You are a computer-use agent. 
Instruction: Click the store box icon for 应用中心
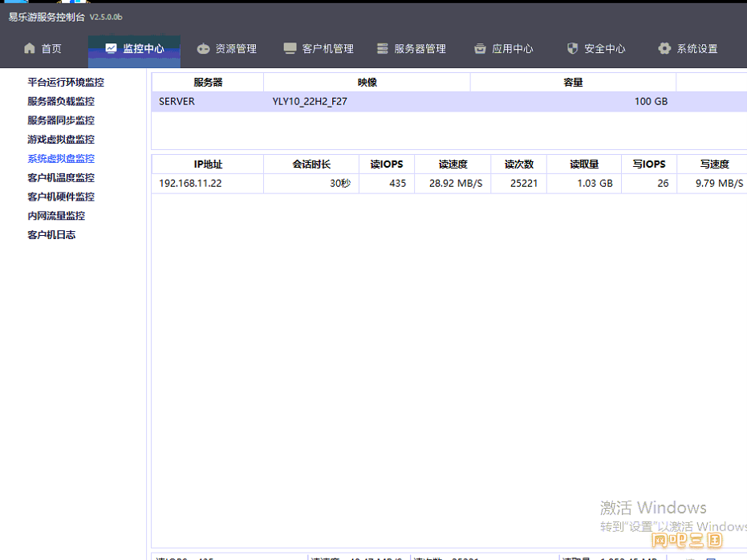tap(480, 49)
